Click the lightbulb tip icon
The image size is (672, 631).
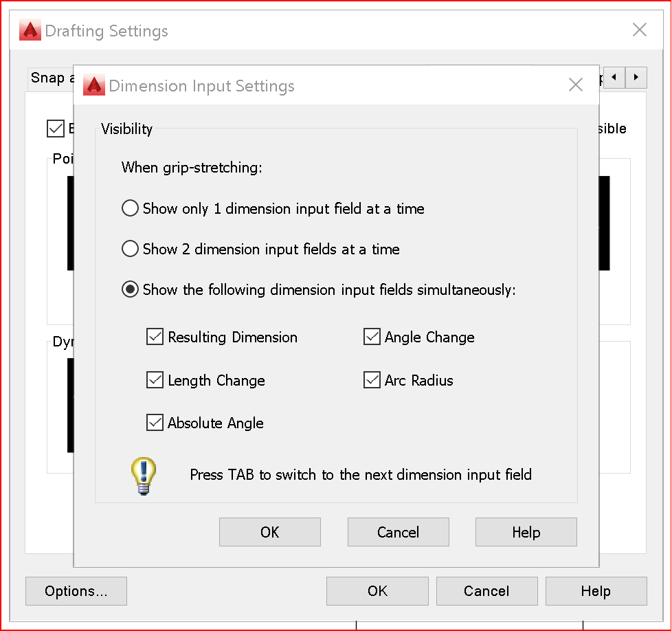coord(144,476)
